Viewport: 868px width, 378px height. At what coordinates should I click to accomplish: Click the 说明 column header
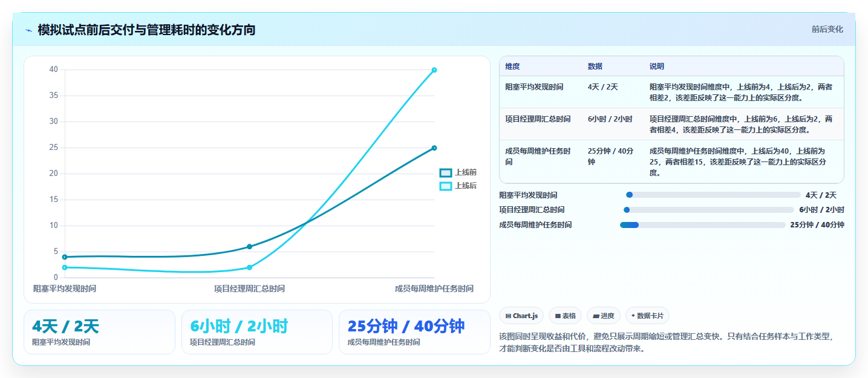tap(657, 67)
